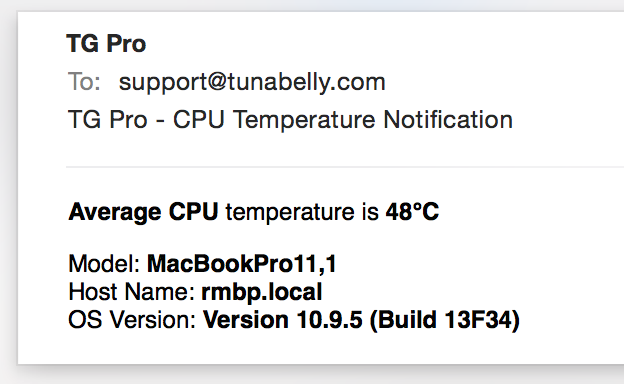Click the header separator line

click(x=345, y=167)
